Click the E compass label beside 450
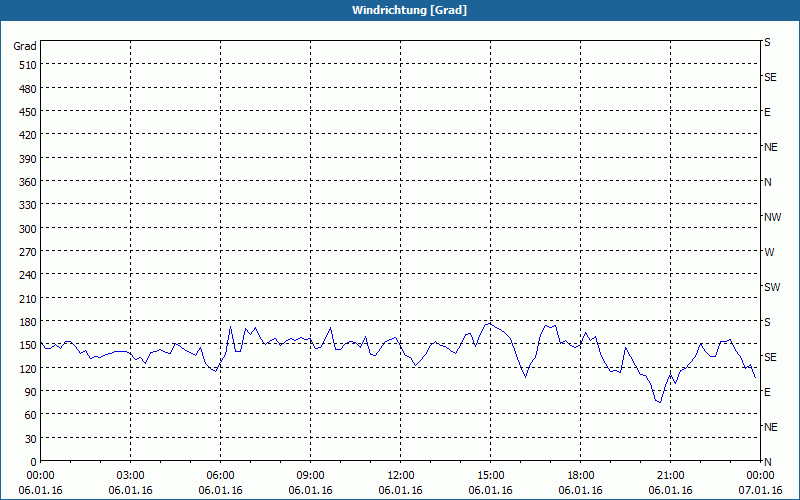 click(767, 112)
